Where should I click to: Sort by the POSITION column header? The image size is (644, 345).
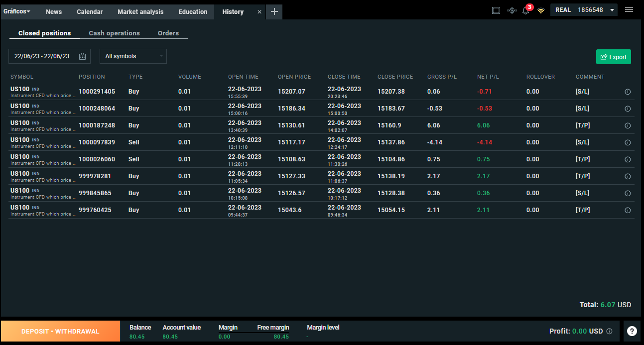click(92, 77)
